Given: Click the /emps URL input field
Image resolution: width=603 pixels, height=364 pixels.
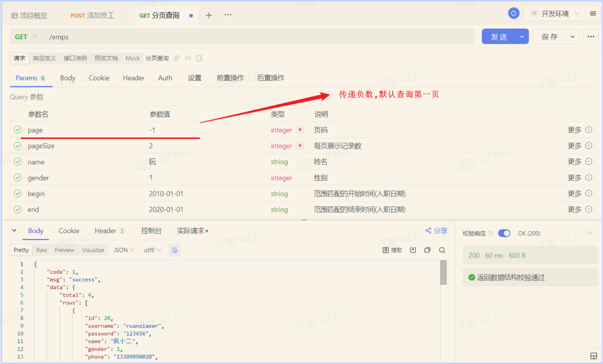Looking at the screenshot, I should tap(257, 37).
